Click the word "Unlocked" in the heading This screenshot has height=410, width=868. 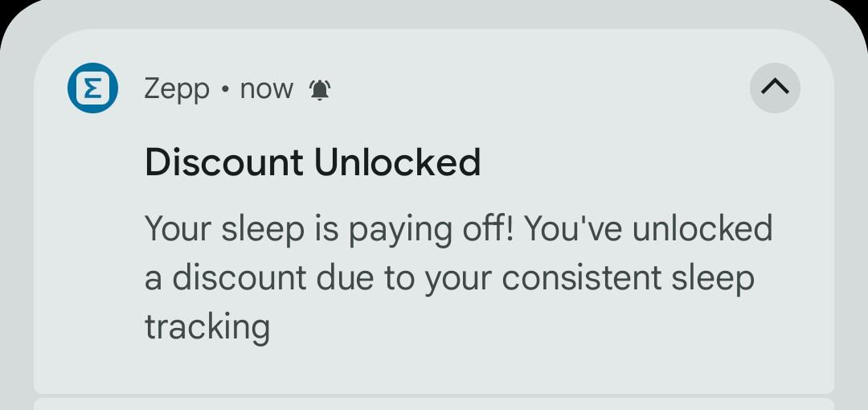point(398,163)
